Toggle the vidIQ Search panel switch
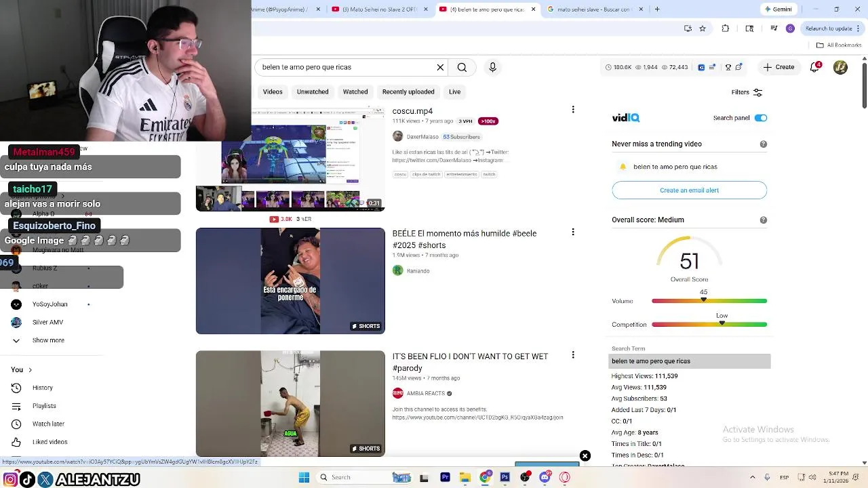The width and height of the screenshot is (868, 488). tap(761, 118)
